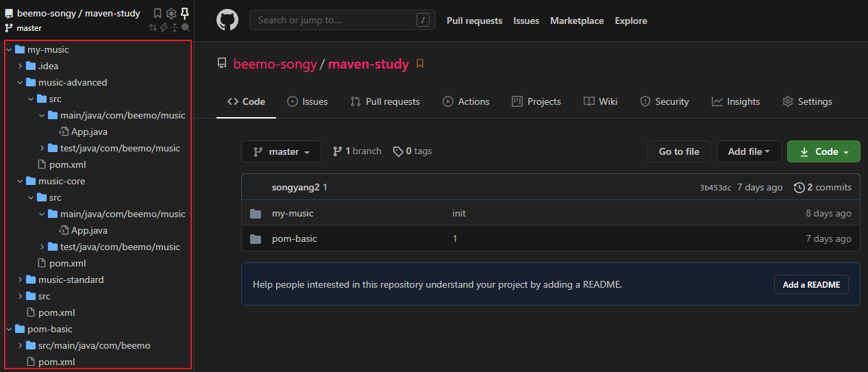Open Marketplace in the top navigation

577,21
